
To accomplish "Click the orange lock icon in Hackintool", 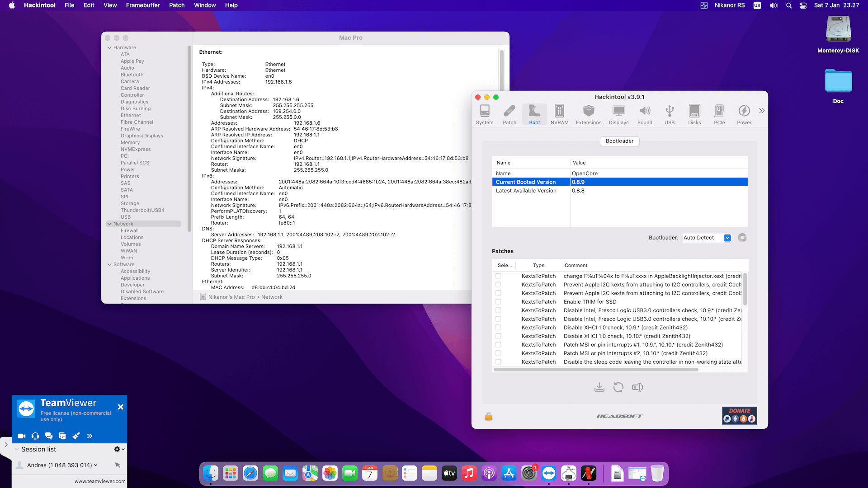I will pos(488,416).
